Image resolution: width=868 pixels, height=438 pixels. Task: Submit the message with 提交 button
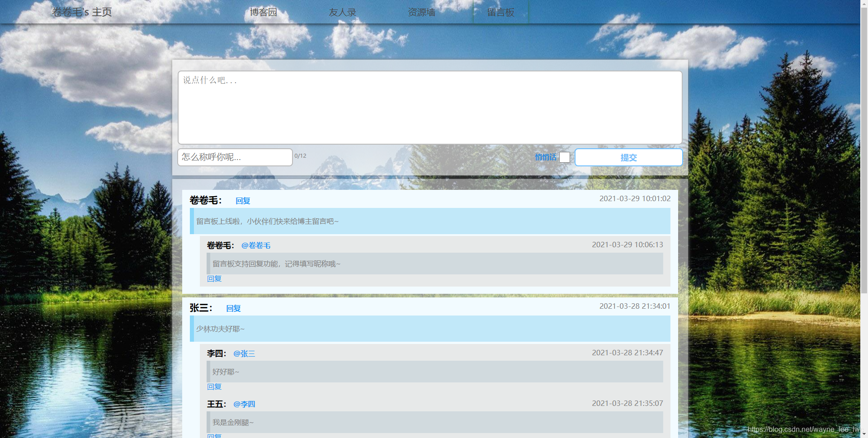pyautogui.click(x=628, y=157)
